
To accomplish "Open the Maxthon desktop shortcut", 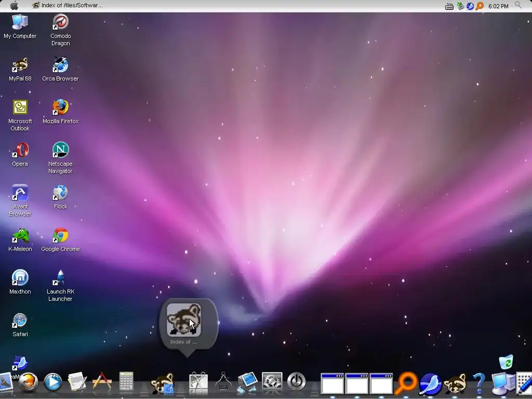I will coord(20,282).
